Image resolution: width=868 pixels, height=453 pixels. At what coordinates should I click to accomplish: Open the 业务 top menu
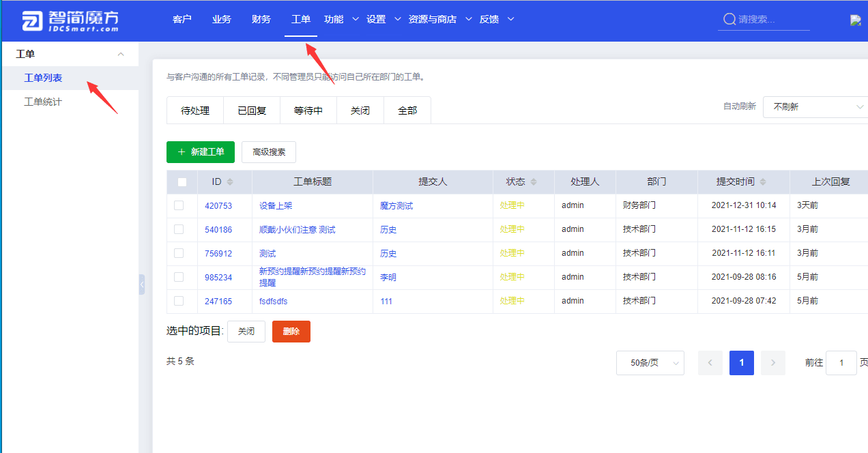pos(222,19)
